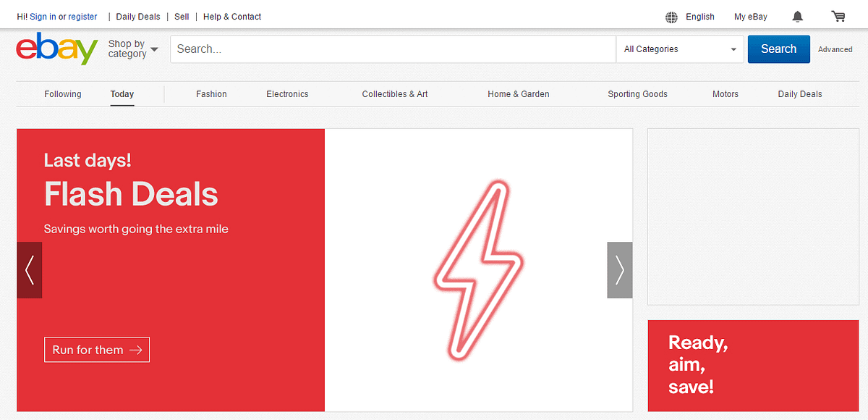Image resolution: width=868 pixels, height=420 pixels.
Task: Open the Electronics category tab
Action: 287,94
